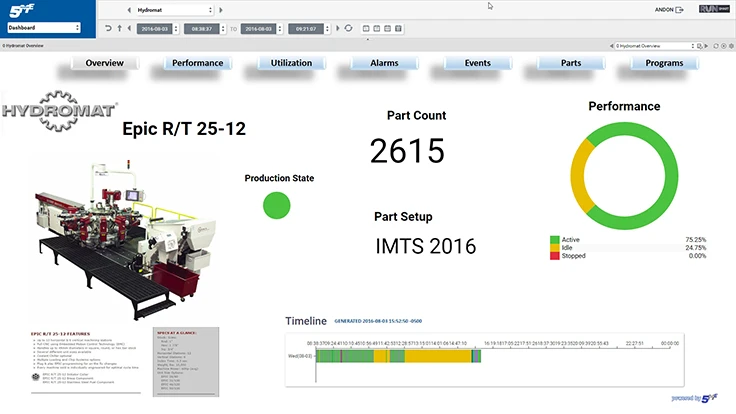Screen dimensions: 736x414
Task: Step time range forward with right arrow
Action: click(336, 29)
